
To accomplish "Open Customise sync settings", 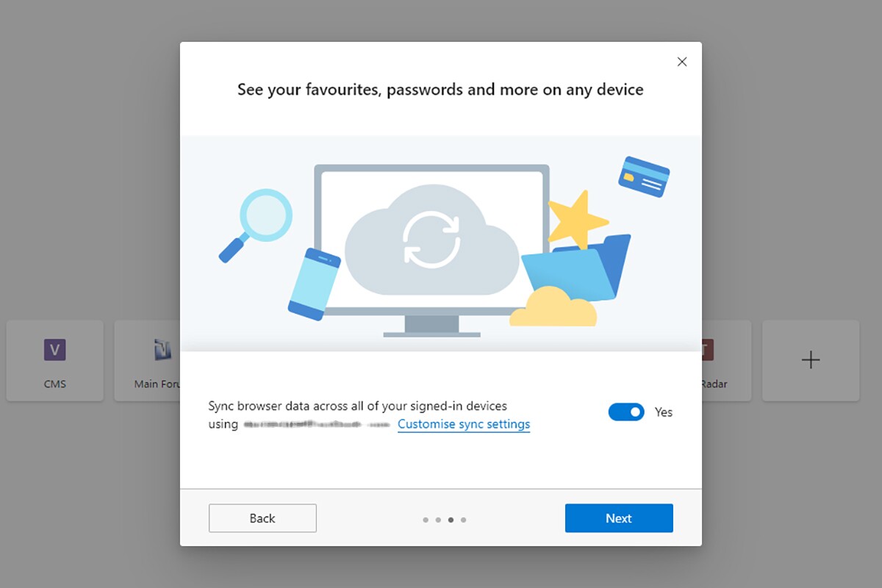I will click(464, 424).
